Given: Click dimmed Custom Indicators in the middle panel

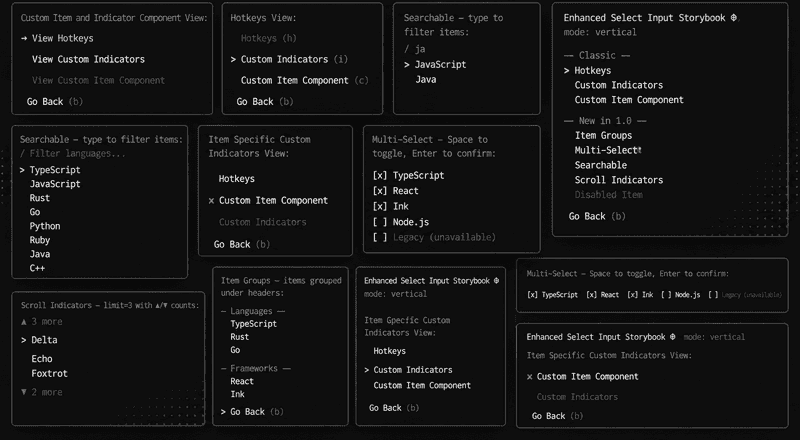Looking at the screenshot, I should (x=263, y=222).
